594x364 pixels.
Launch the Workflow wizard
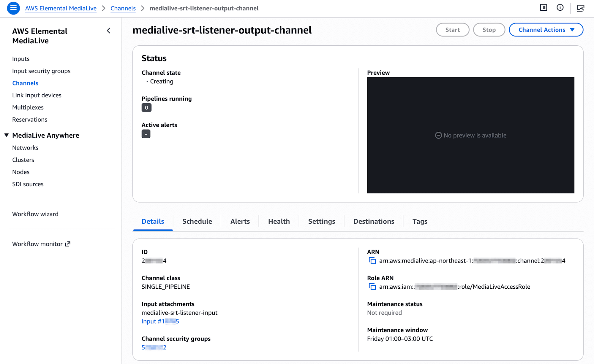pos(35,214)
